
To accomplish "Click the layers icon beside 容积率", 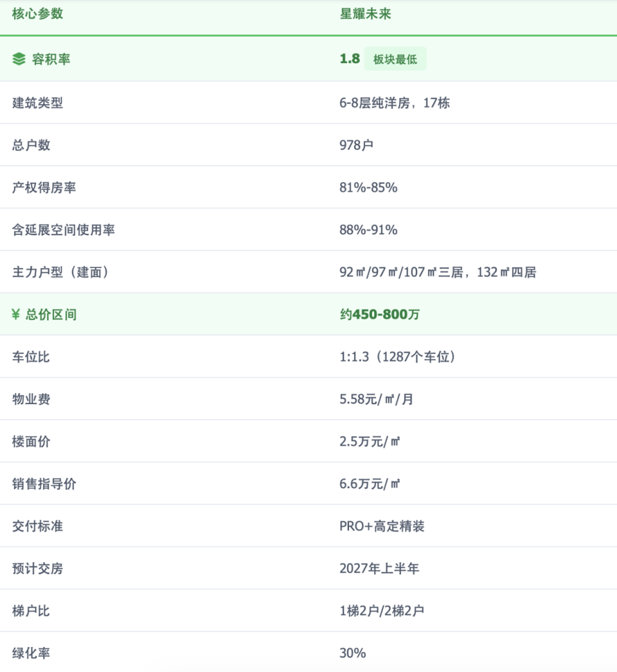I will point(19,60).
